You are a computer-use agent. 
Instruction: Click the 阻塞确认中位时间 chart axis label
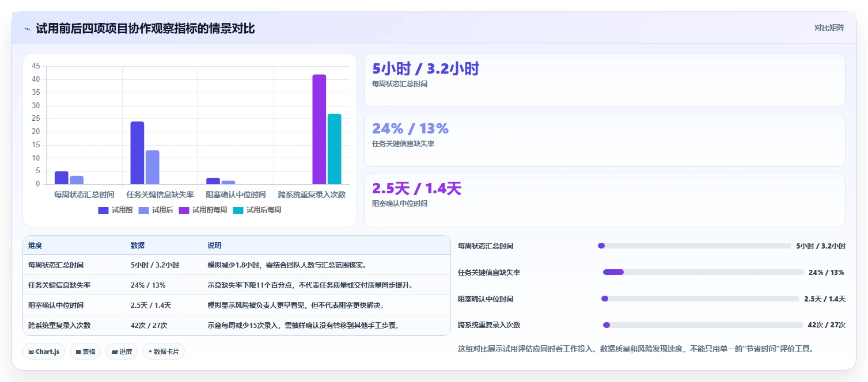coord(236,195)
